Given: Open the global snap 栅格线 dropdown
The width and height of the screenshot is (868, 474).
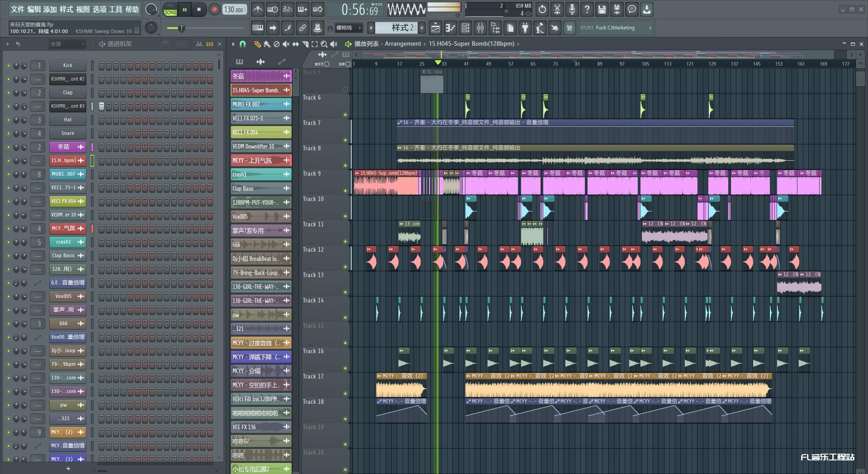Looking at the screenshot, I should pos(349,28).
